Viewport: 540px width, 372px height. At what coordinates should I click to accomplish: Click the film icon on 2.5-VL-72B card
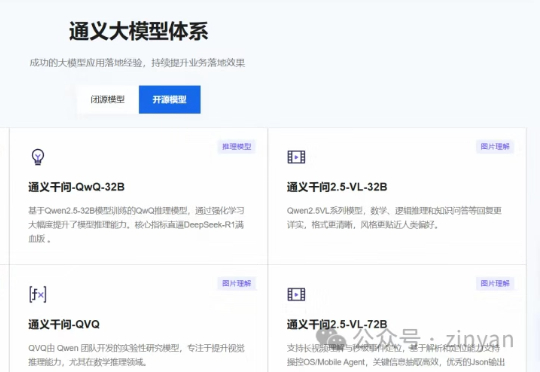(296, 294)
